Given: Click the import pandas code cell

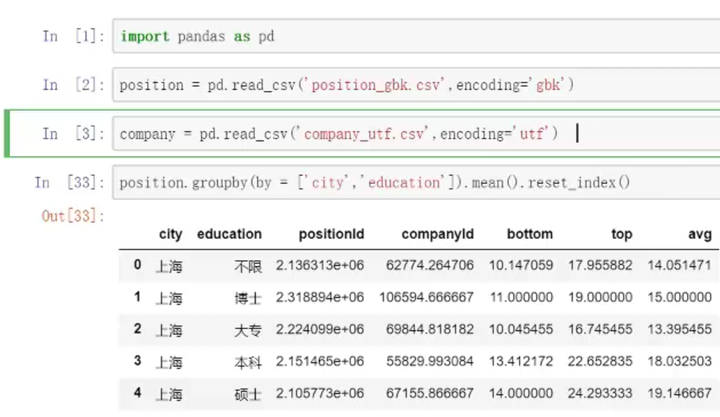Looking at the screenshot, I should coord(400,36).
